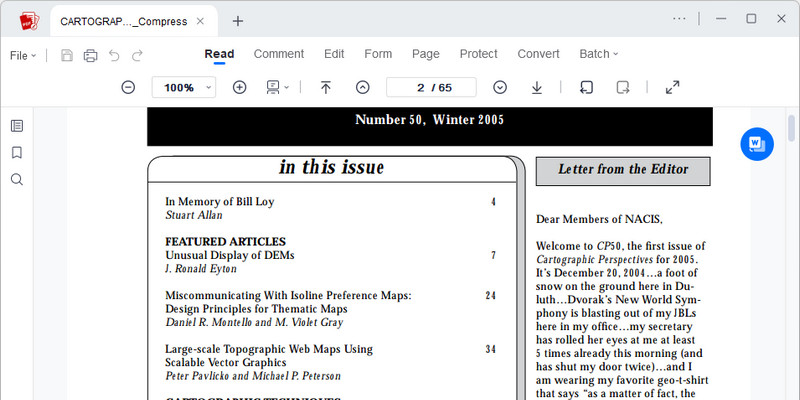Click page number 24 in contents
Image resolution: width=800 pixels, height=400 pixels.
coord(490,295)
